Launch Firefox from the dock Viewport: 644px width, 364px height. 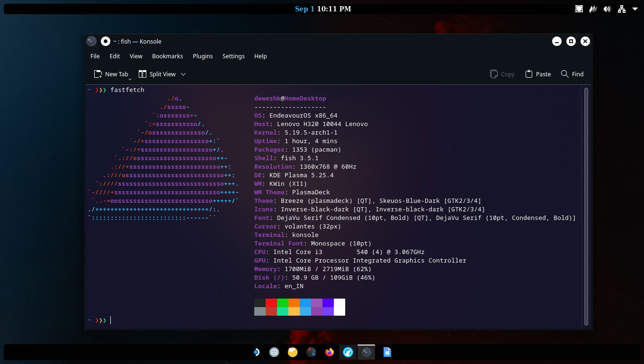pyautogui.click(x=330, y=352)
